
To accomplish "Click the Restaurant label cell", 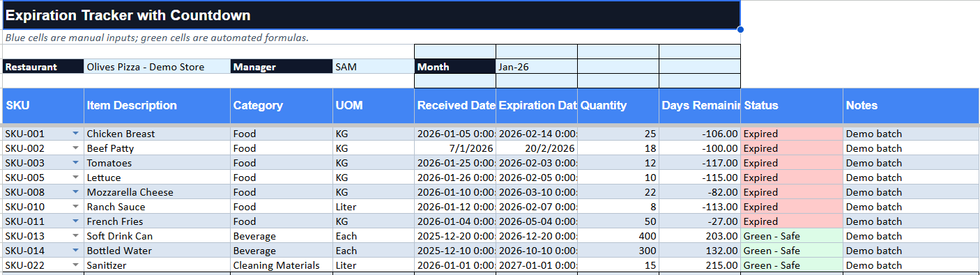I will click(x=43, y=67).
